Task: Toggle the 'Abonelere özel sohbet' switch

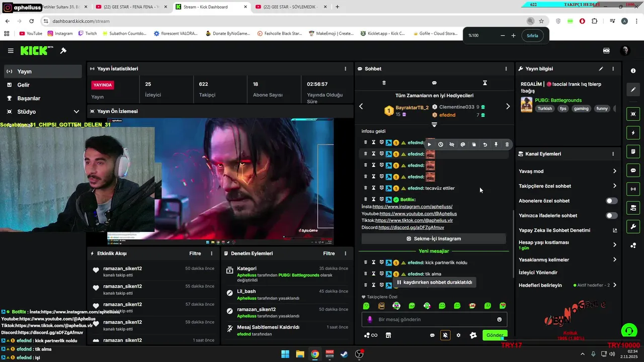Action: pos(611,201)
